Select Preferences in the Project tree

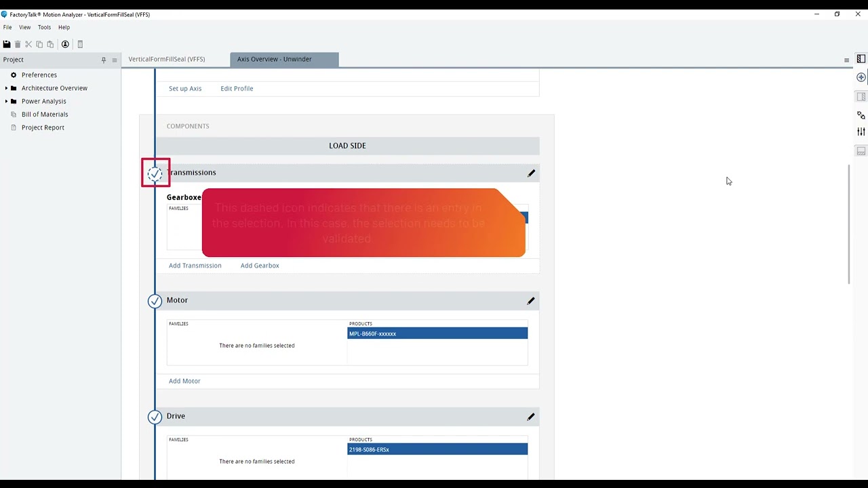(x=39, y=75)
